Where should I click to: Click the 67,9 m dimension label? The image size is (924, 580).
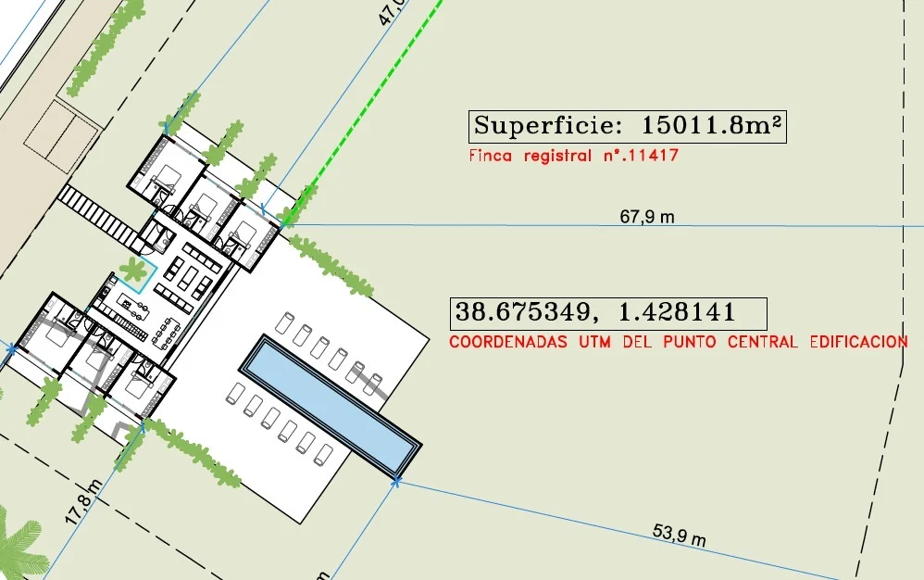tap(646, 218)
